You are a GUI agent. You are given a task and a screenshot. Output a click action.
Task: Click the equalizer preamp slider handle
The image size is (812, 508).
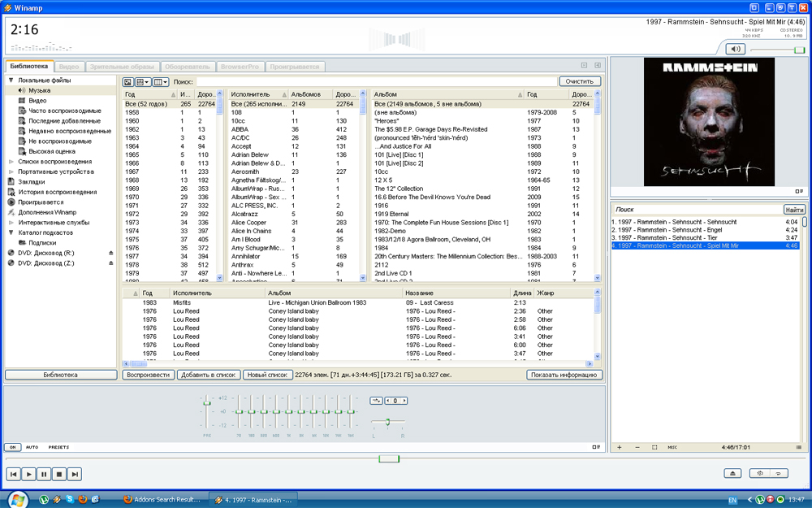207,403
